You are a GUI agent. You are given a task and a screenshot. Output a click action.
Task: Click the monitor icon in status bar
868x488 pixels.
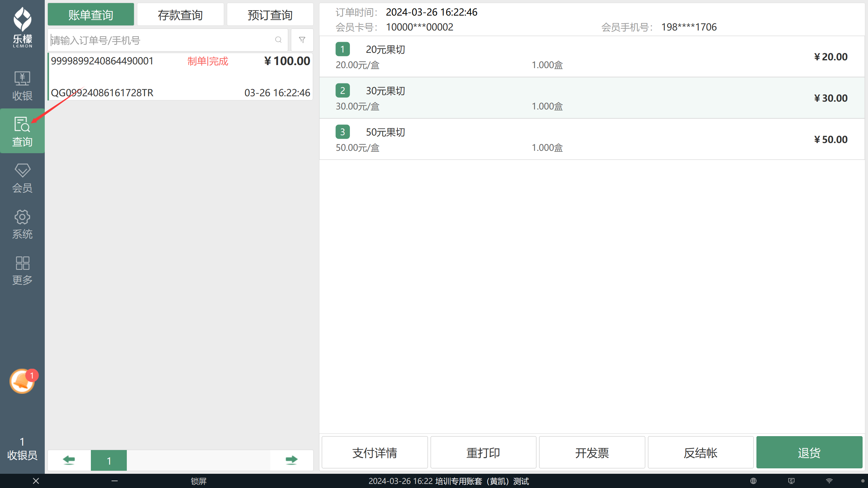click(791, 481)
